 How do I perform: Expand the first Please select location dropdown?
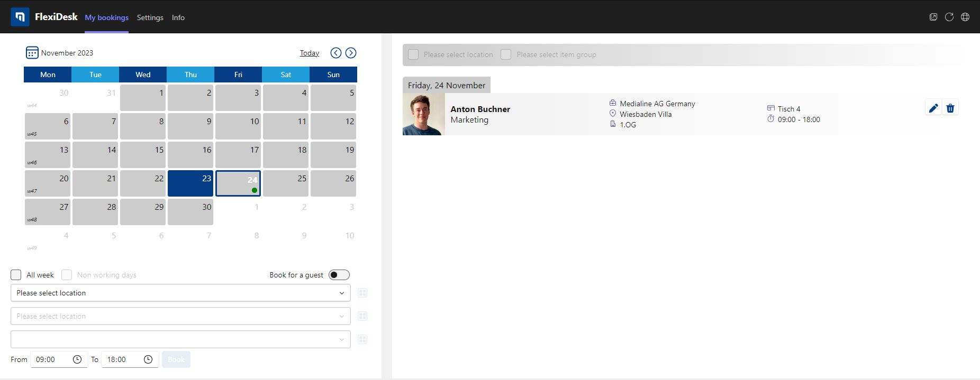(180, 293)
